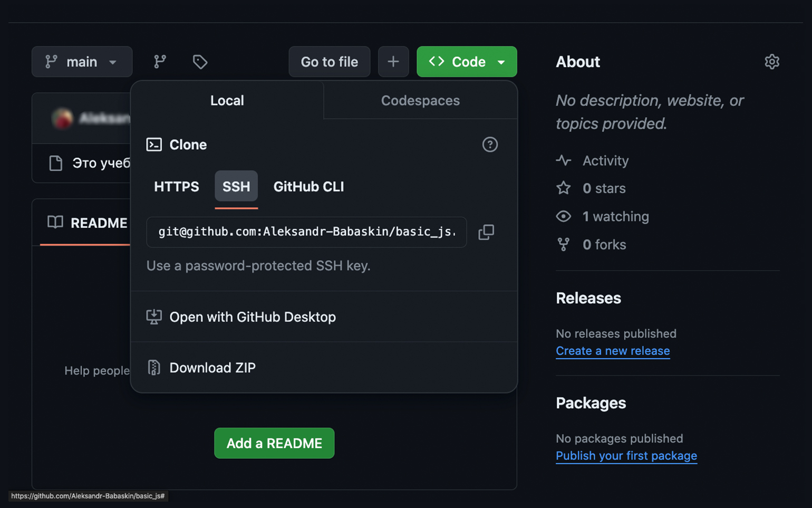The width and height of the screenshot is (812, 508).
Task: Open the add file plus button
Action: coord(393,62)
